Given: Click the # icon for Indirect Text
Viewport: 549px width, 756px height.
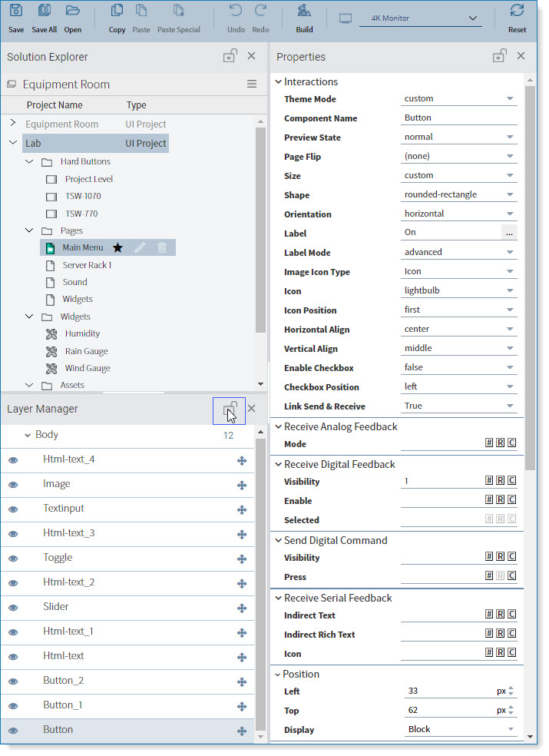Looking at the screenshot, I should (489, 614).
